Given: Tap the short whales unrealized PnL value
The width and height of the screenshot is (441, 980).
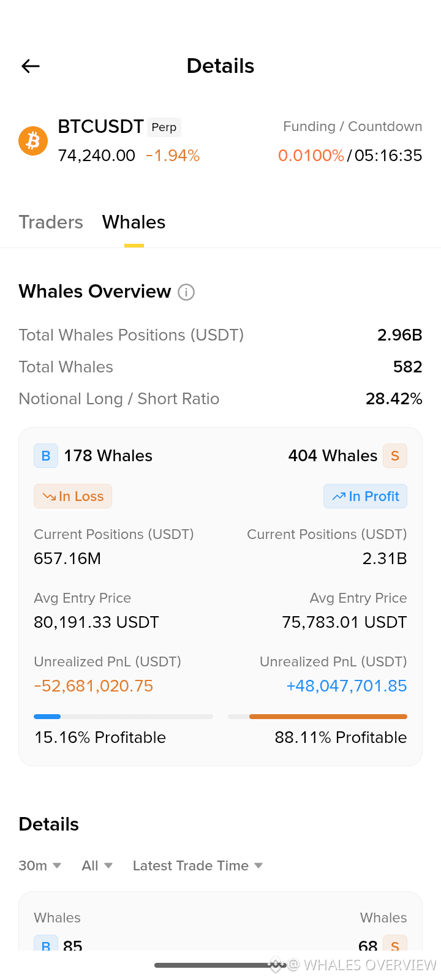Looking at the screenshot, I should [347, 686].
